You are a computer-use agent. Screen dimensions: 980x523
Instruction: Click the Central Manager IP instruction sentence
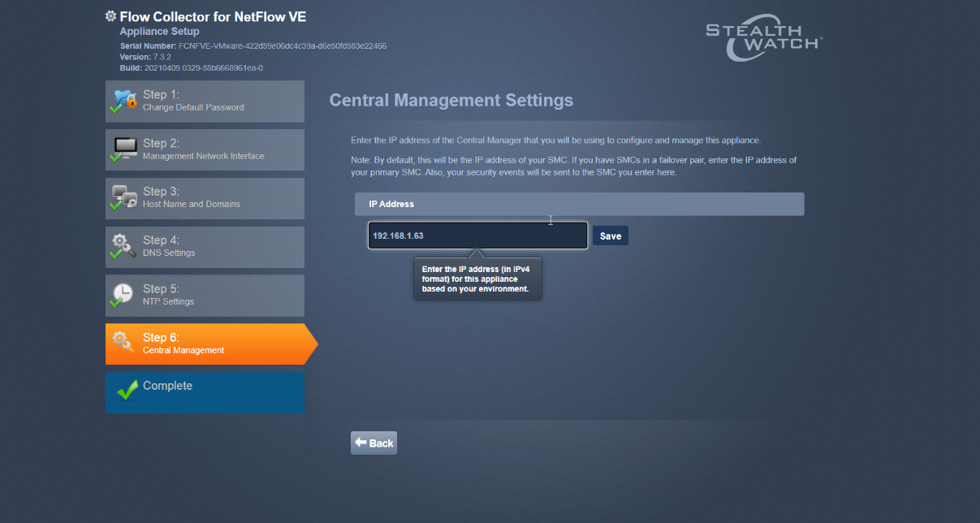pyautogui.click(x=555, y=140)
